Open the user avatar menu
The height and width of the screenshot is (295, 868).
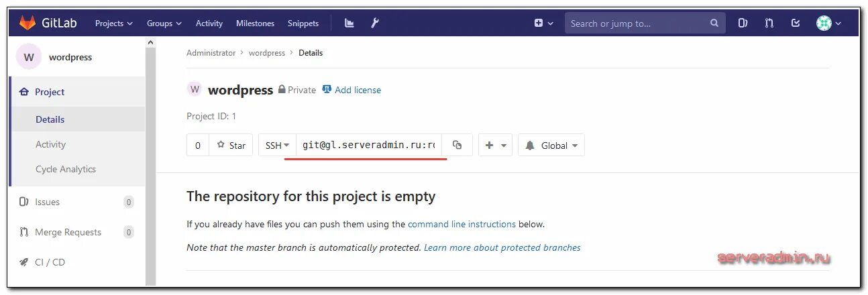[x=828, y=23]
